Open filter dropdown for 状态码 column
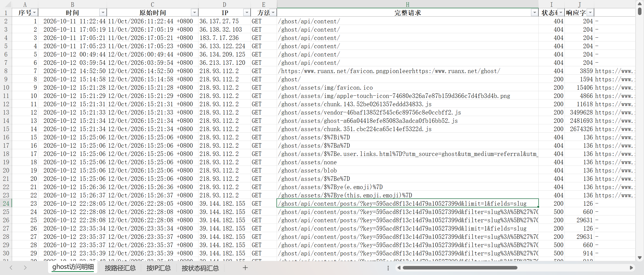Image resolution: width=644 pixels, height=275 pixels. tap(561, 13)
